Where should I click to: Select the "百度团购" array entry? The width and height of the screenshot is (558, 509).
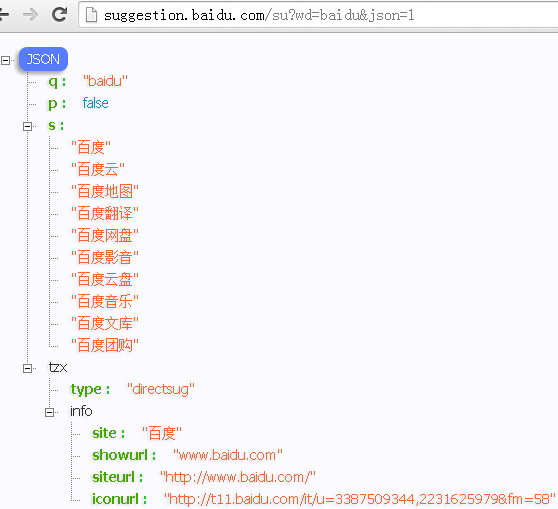click(105, 346)
